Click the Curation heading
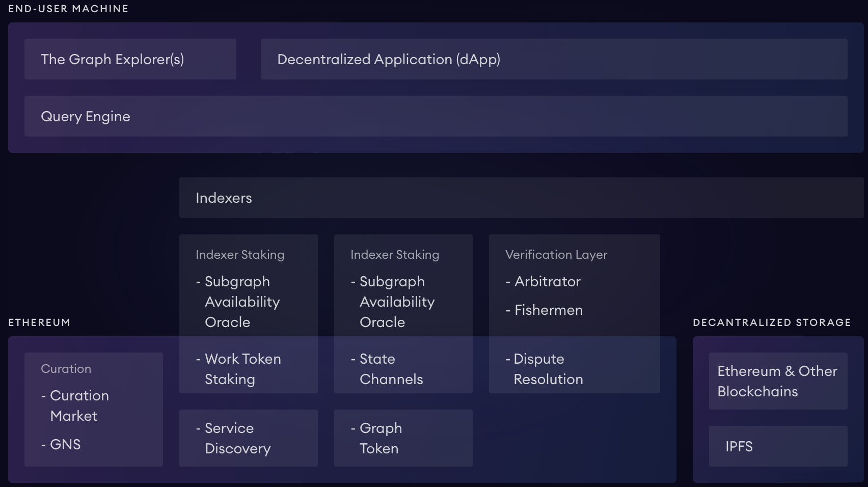 66,369
